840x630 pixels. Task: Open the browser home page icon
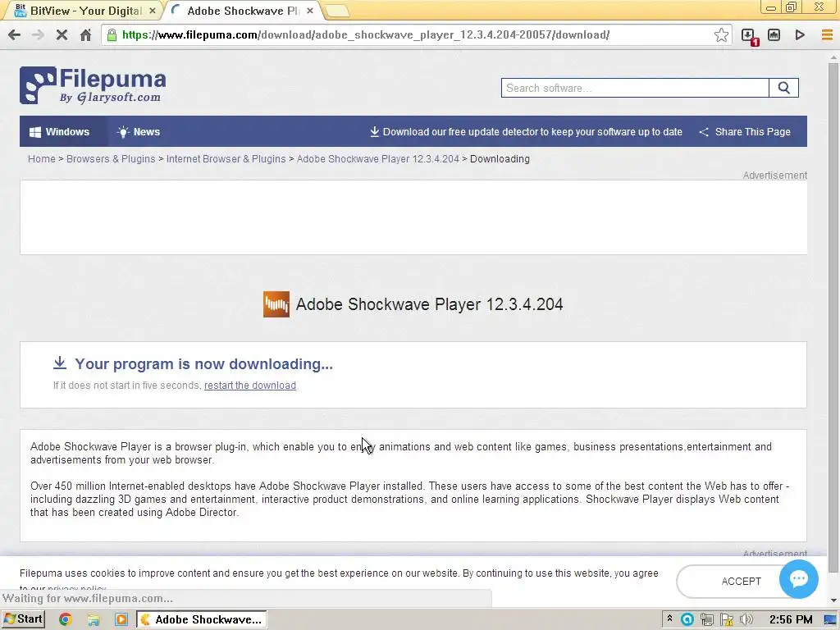(85, 34)
